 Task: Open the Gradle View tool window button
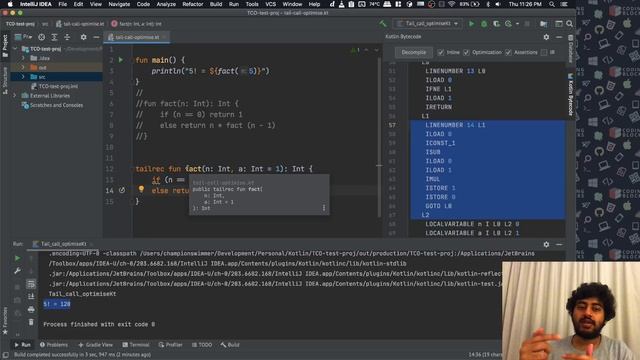click(x=95, y=345)
